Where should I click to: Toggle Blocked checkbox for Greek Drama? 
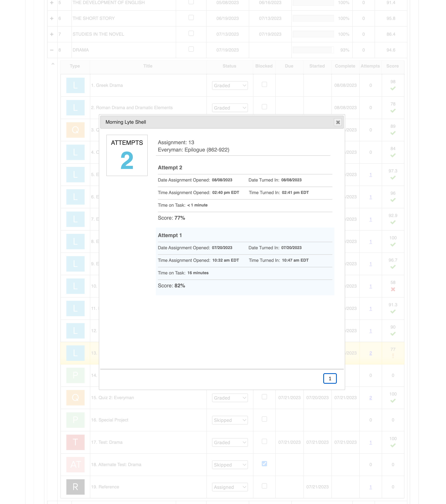click(264, 84)
